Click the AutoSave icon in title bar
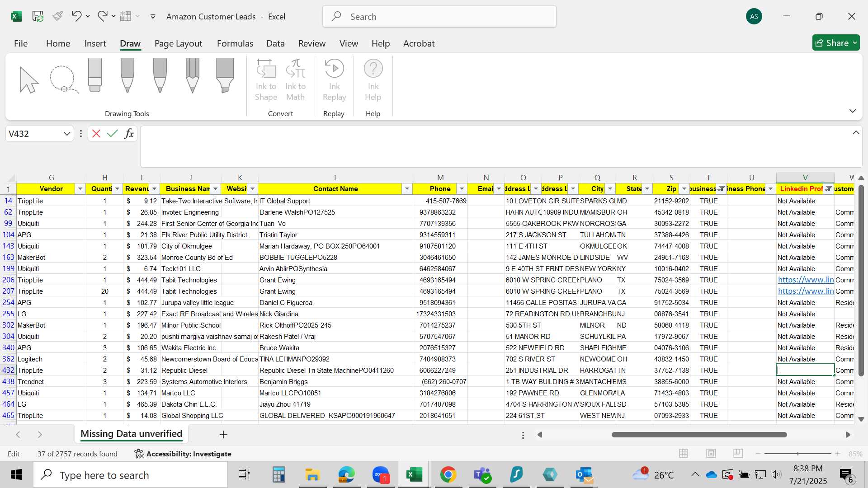 click(38, 17)
